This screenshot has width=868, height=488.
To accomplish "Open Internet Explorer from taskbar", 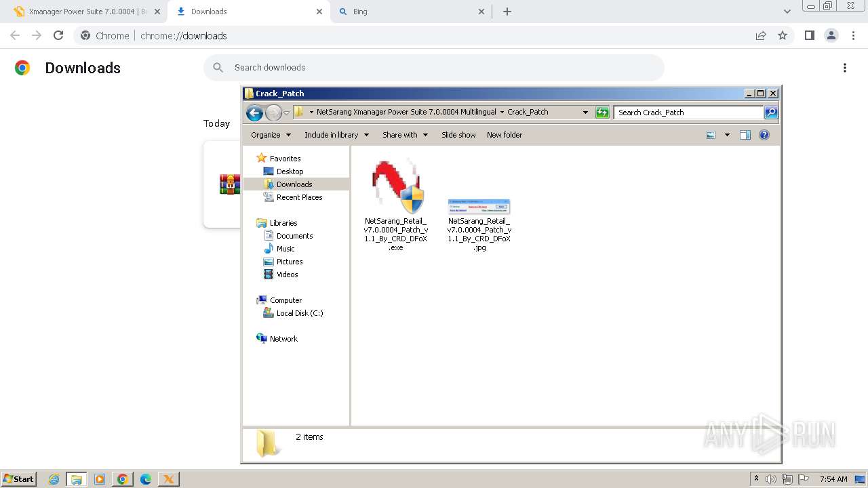I will tap(54, 479).
